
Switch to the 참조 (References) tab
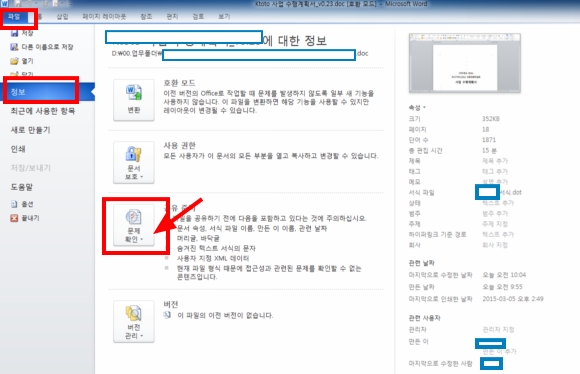tap(146, 17)
